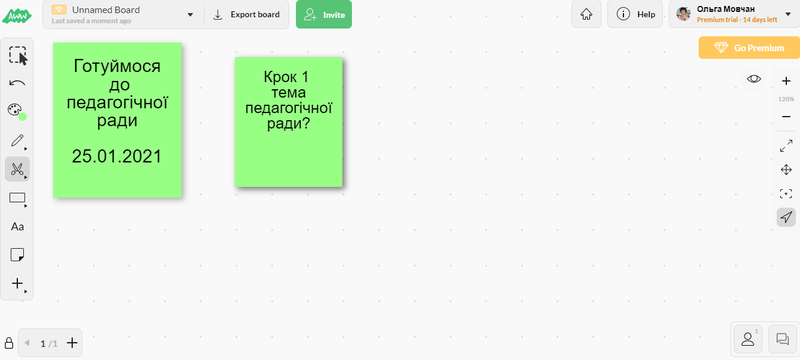
Task: Open the plus more tools menu
Action: 18,284
